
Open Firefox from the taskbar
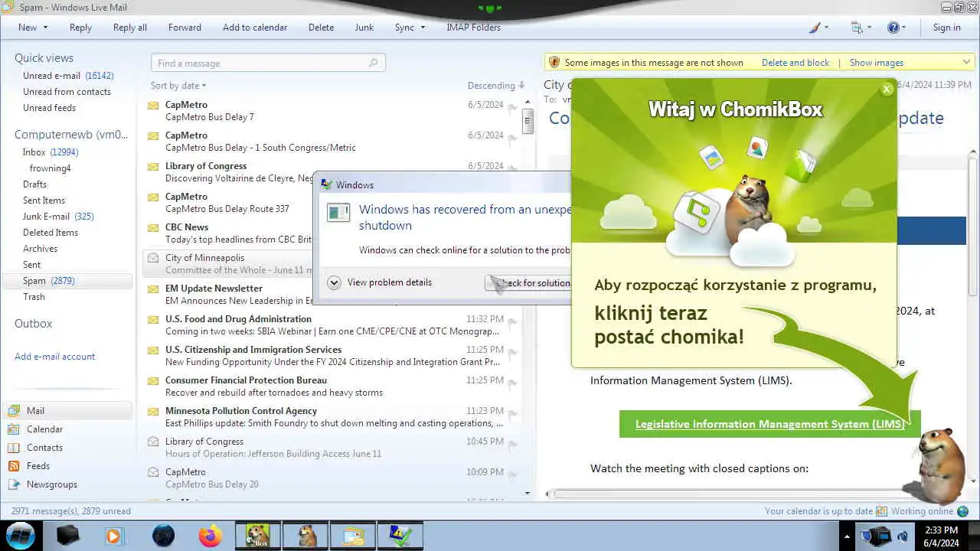tap(210, 536)
